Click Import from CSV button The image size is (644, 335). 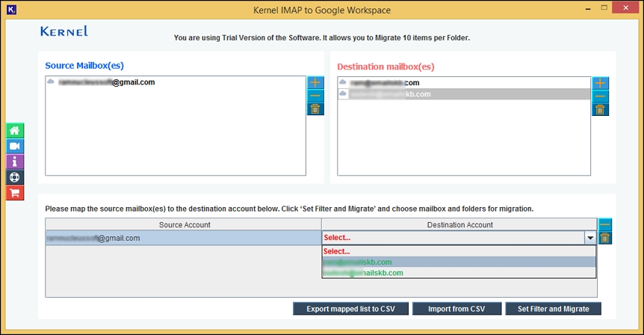pyautogui.click(x=456, y=309)
